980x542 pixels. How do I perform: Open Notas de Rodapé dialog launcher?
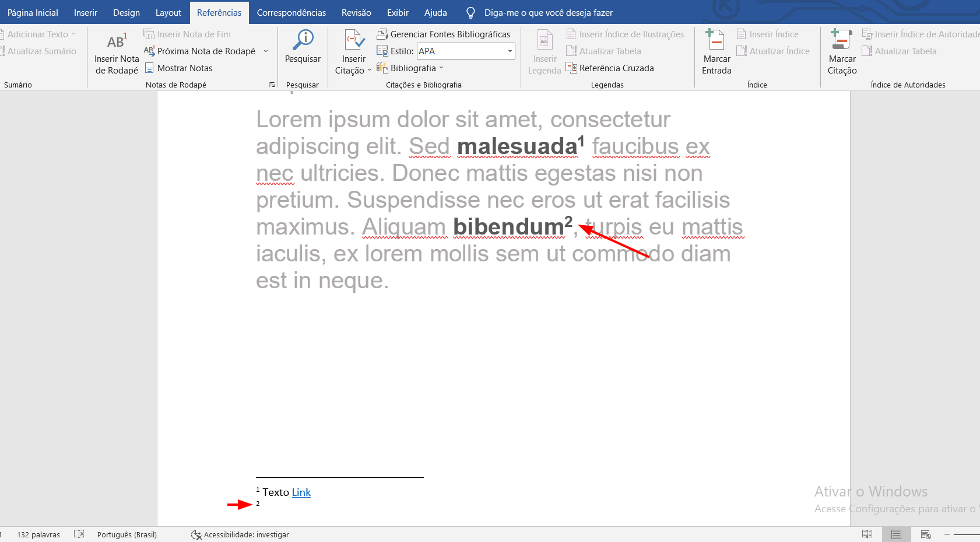[272, 85]
